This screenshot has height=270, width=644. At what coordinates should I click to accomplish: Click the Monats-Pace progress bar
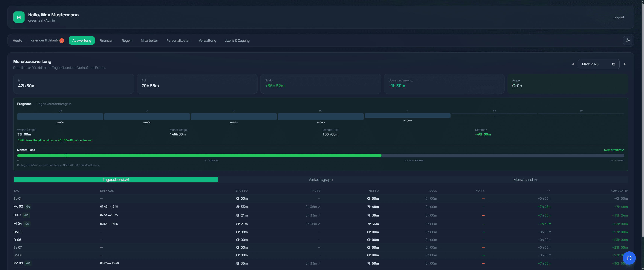[320, 156]
